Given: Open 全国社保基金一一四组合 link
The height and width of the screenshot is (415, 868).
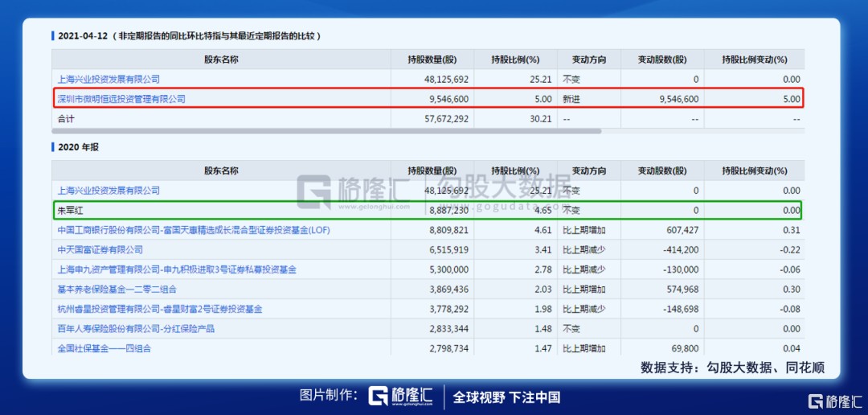Looking at the screenshot, I should point(104,348).
